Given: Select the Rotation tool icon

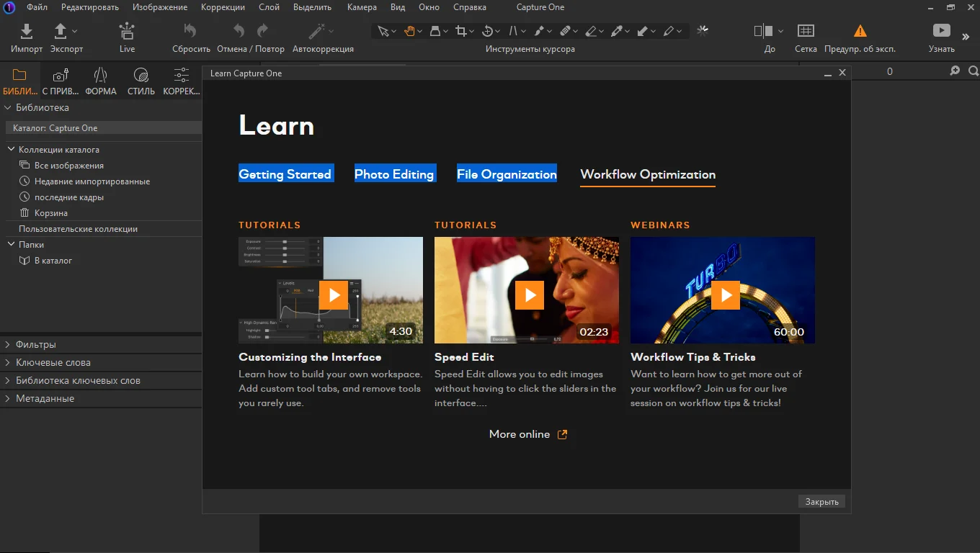Looking at the screenshot, I should coord(487,31).
